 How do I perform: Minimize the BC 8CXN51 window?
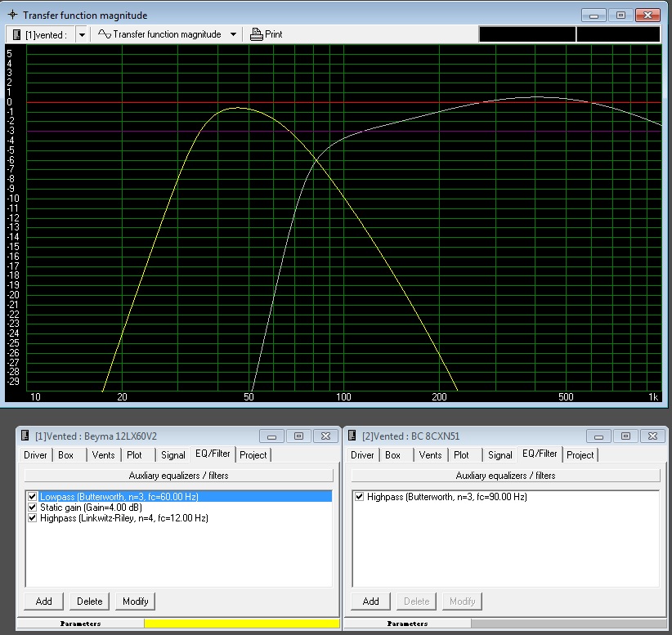pyautogui.click(x=599, y=436)
